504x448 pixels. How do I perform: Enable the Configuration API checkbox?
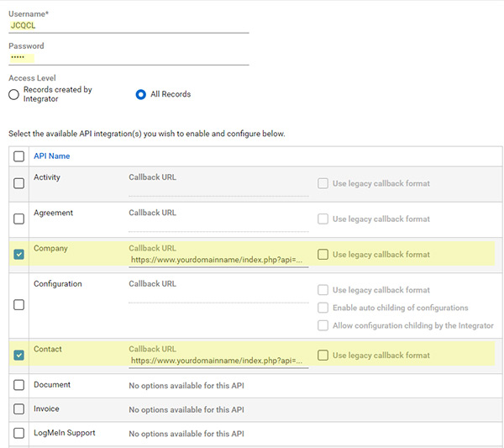tap(19, 304)
